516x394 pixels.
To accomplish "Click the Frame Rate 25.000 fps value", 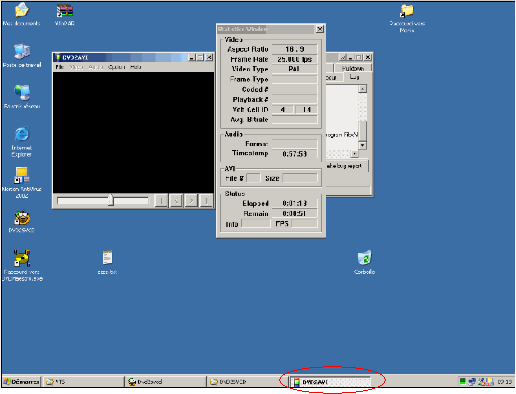I will coord(295,59).
